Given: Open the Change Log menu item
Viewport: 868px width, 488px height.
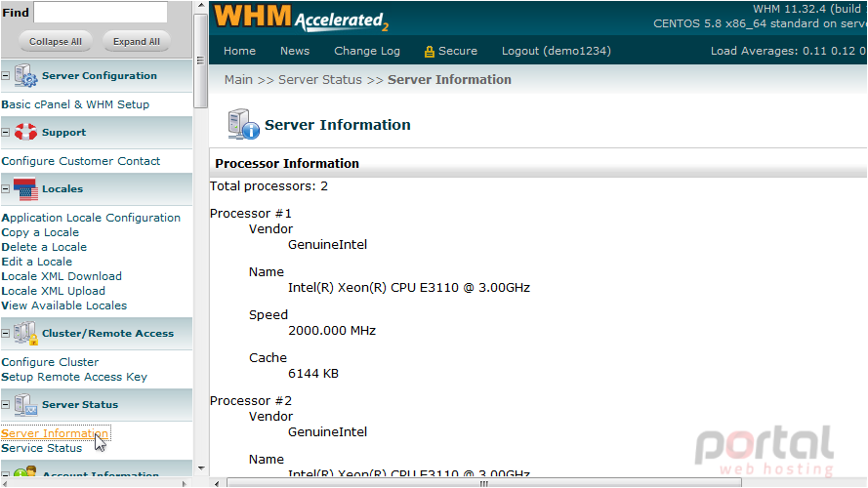Looking at the screenshot, I should (x=367, y=51).
